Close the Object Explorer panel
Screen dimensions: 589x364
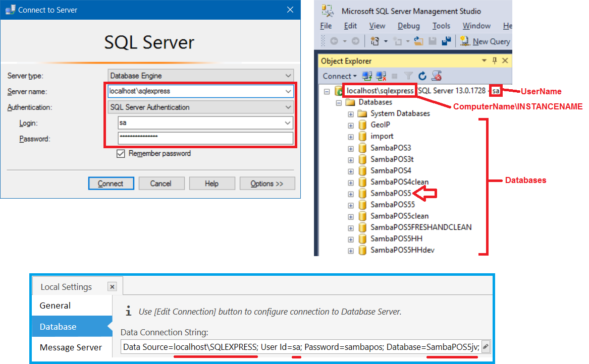point(505,61)
